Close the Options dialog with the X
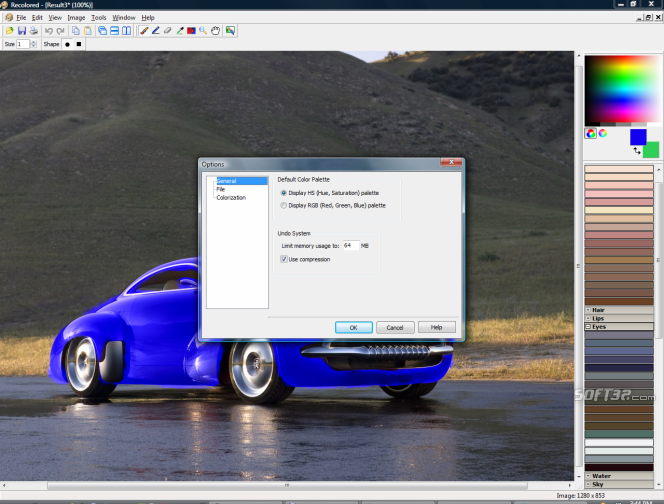 (x=451, y=162)
